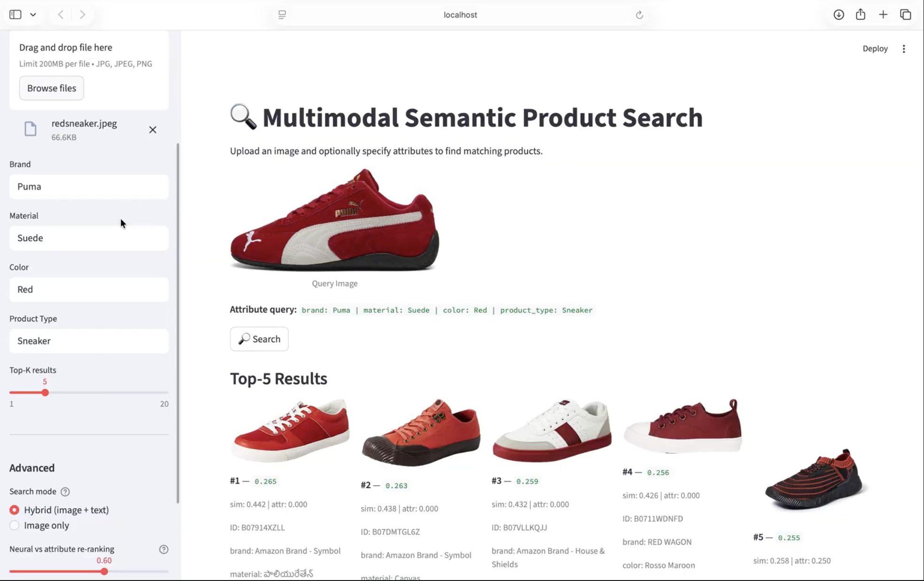Open the Safari downloads icon

839,15
